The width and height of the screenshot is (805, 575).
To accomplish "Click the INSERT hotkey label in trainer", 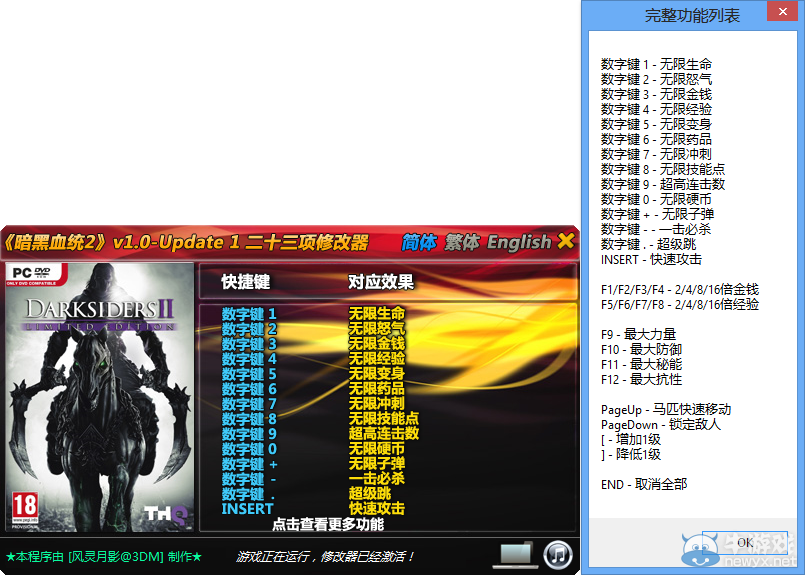I will point(247,509).
